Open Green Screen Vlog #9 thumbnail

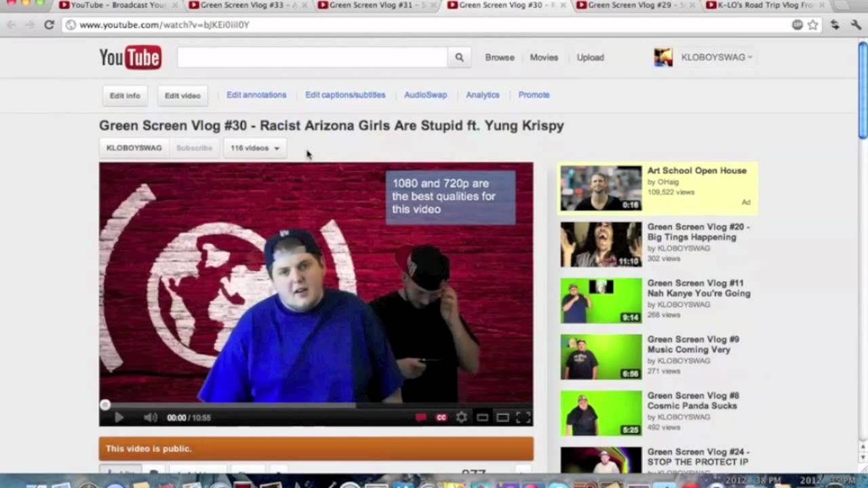coord(601,357)
